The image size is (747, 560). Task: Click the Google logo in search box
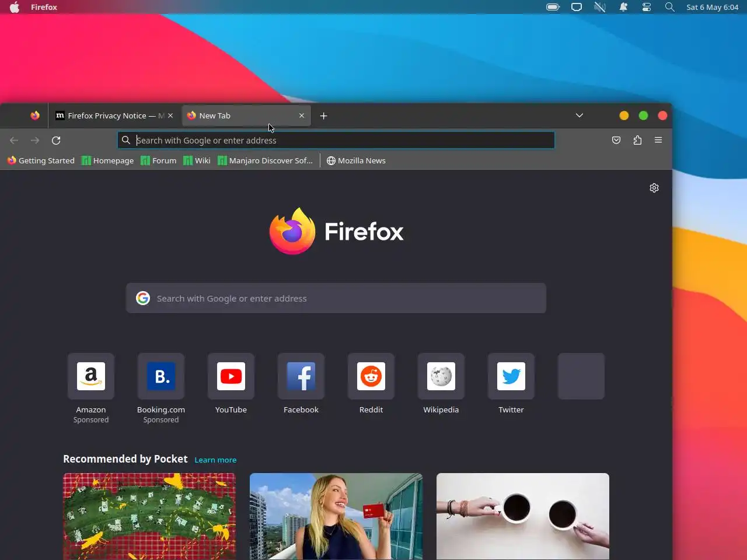pyautogui.click(x=143, y=298)
